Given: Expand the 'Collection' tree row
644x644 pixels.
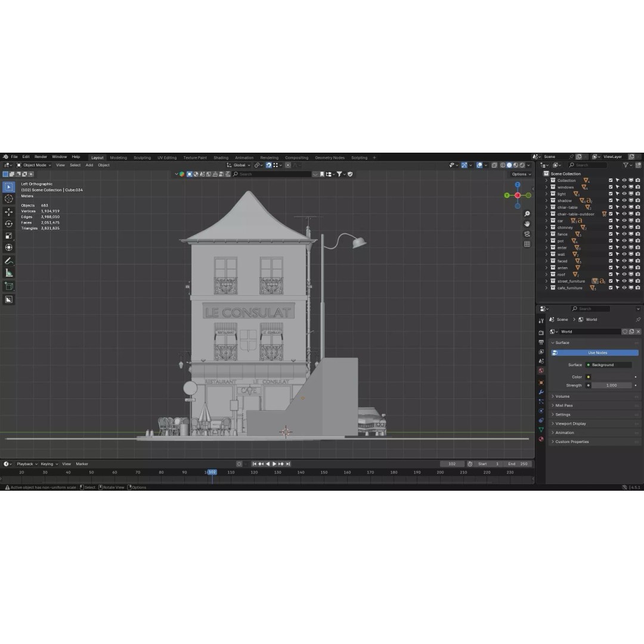Looking at the screenshot, I should point(546,181).
